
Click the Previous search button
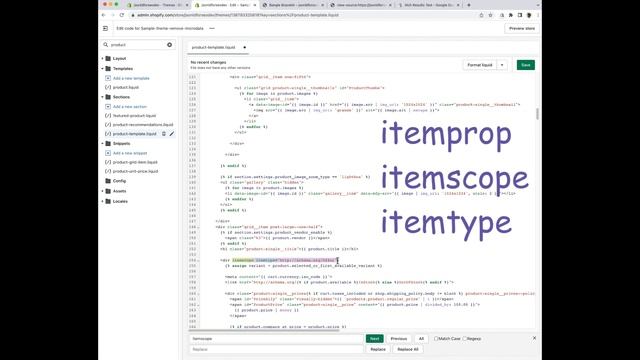coord(399,339)
